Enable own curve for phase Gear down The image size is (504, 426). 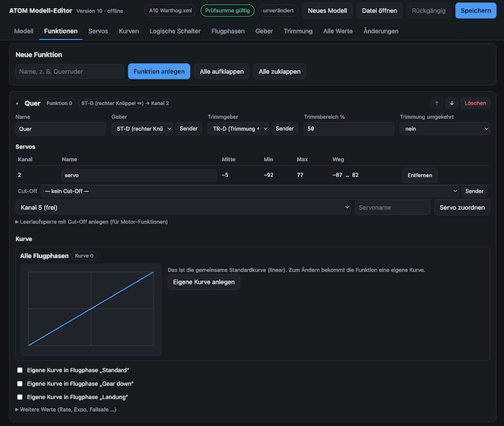(x=20, y=383)
